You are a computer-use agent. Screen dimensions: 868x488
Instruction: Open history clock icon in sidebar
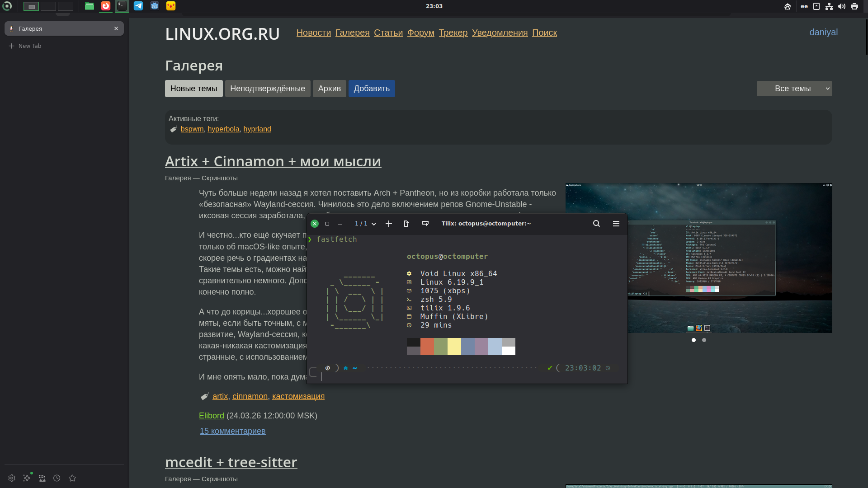tap(57, 478)
